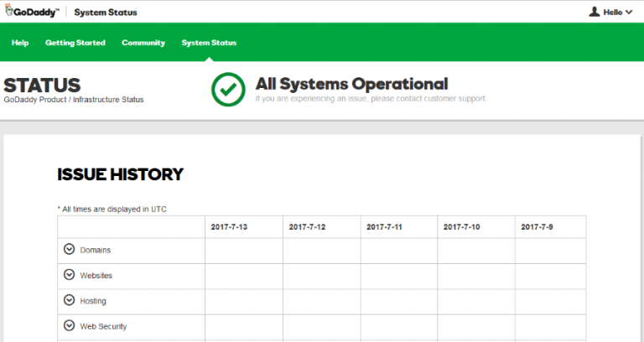The image size is (644, 342).
Task: Expand the Websites row
Action: (69, 275)
